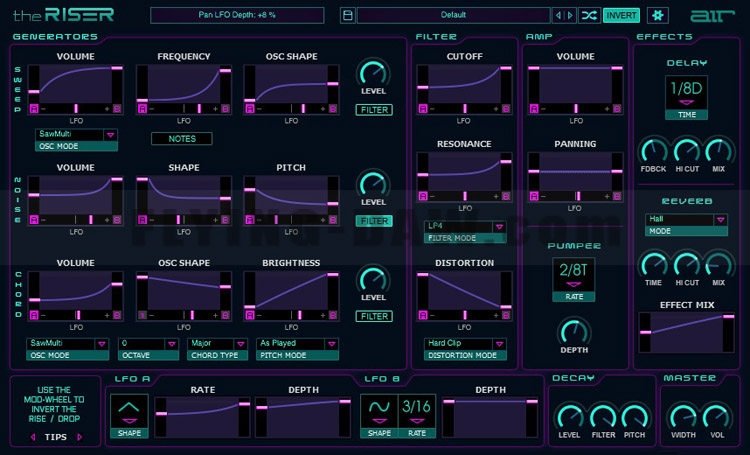
Task: Click the Master WIDTH knob
Action: (683, 416)
